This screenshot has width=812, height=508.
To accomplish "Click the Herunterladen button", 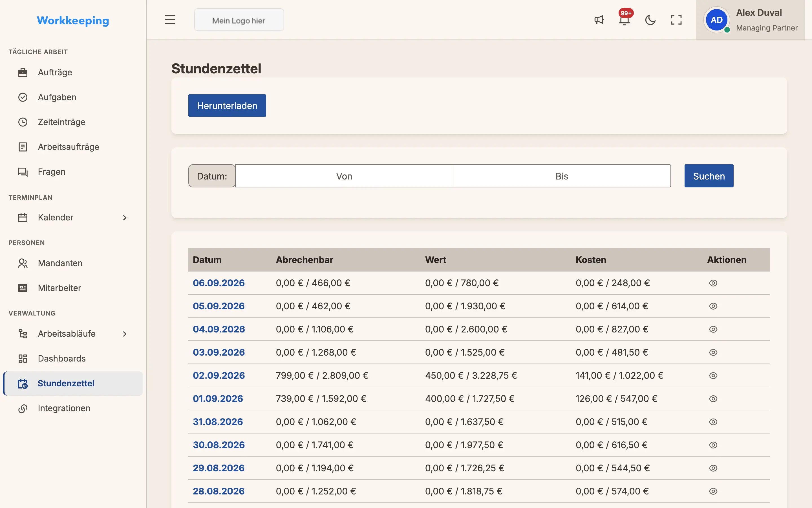I will pyautogui.click(x=227, y=106).
